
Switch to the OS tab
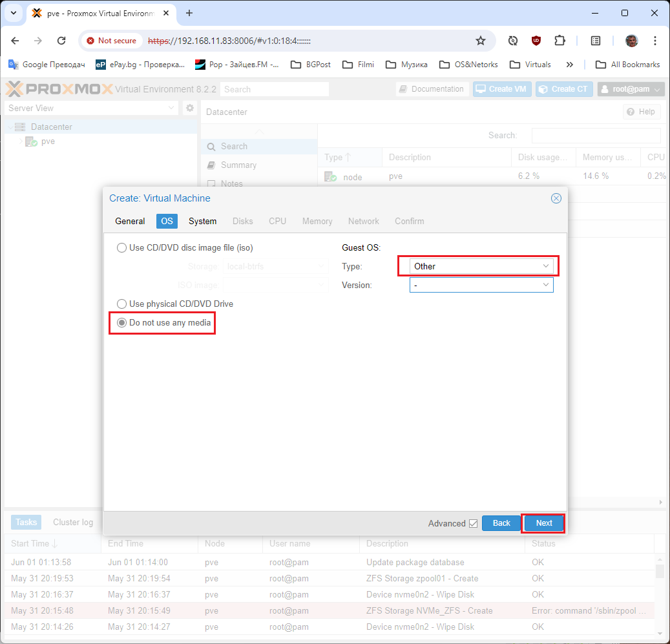[167, 221]
